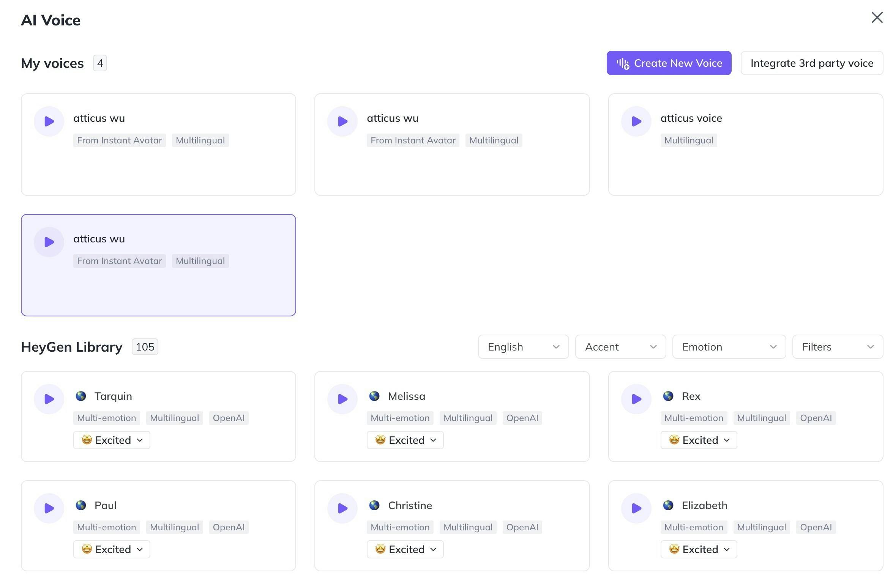
Task: Play the atticus voice sample
Action: [x=636, y=121]
